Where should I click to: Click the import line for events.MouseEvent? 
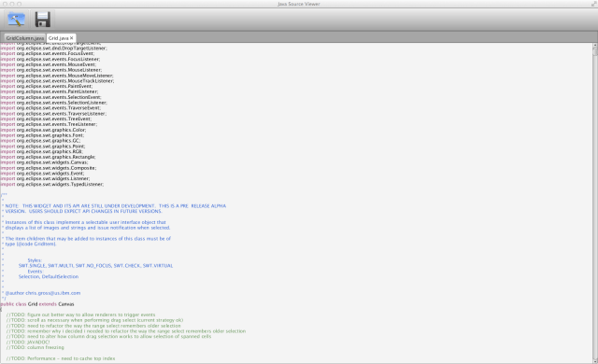pyautogui.click(x=48, y=64)
